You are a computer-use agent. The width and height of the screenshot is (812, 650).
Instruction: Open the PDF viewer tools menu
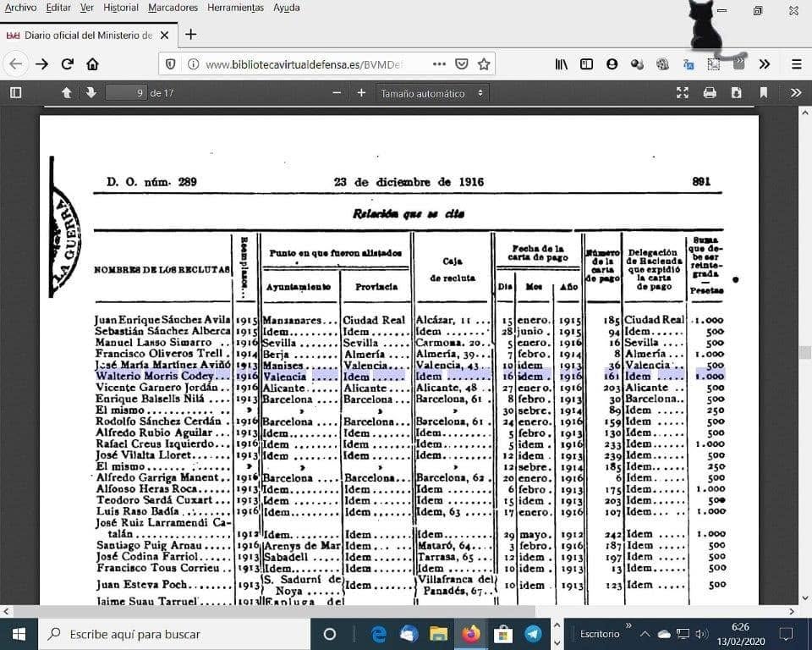tap(796, 93)
